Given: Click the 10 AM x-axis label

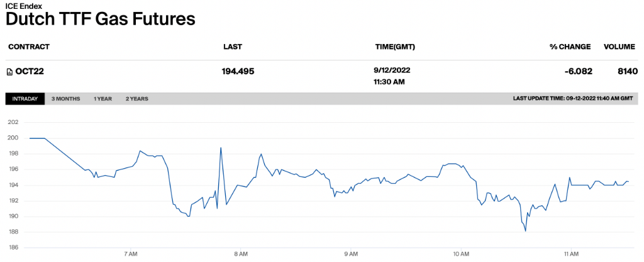Looking at the screenshot, I should (460, 254).
